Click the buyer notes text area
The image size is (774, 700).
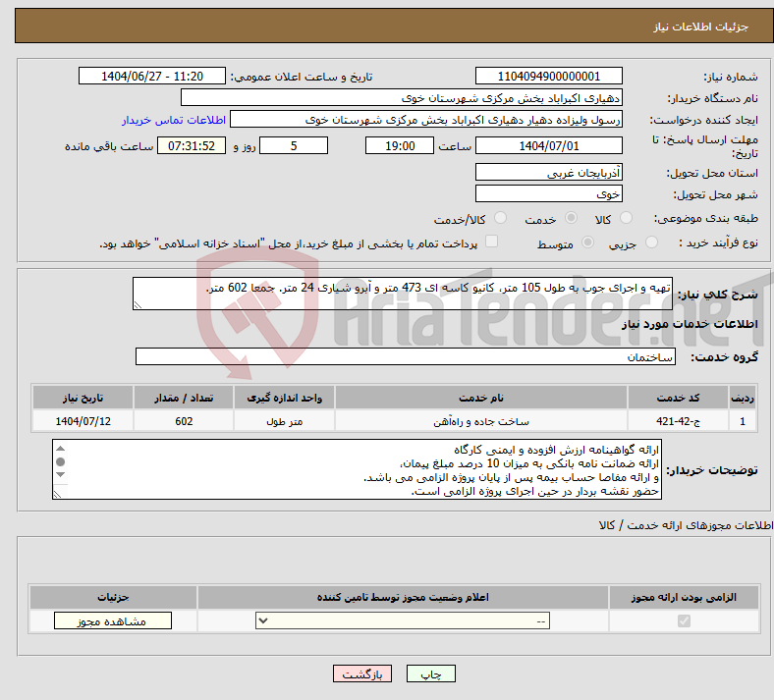pos(357,469)
